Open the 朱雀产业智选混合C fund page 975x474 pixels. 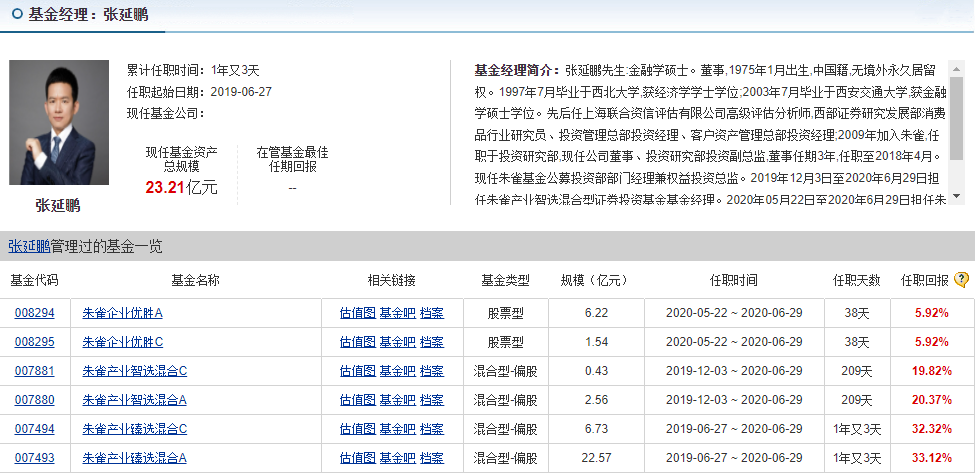coord(134,371)
